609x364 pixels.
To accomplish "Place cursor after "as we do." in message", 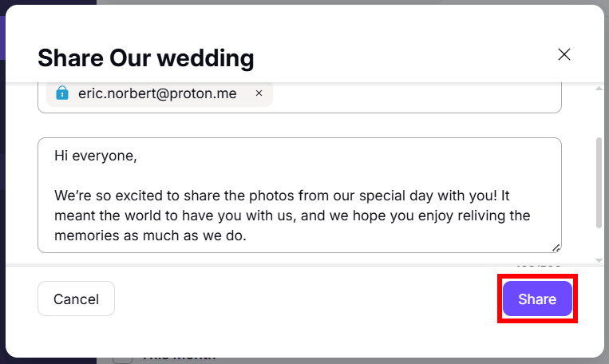I will click(247, 235).
